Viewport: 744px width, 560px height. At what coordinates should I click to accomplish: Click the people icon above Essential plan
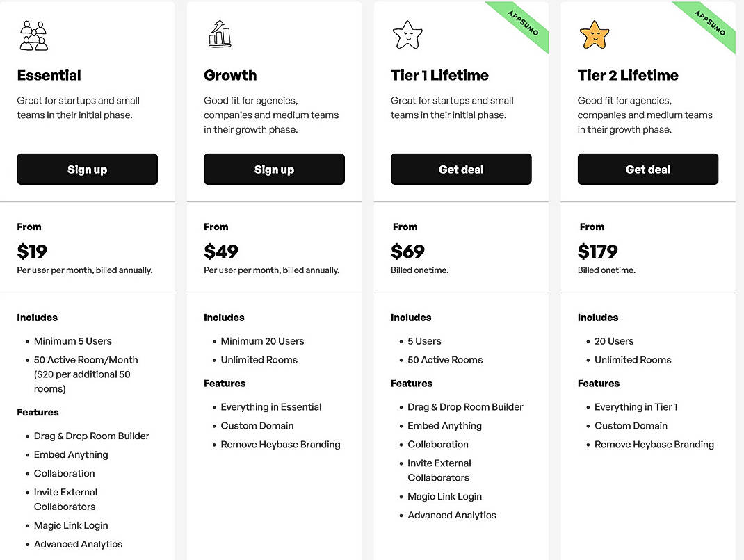pos(33,34)
